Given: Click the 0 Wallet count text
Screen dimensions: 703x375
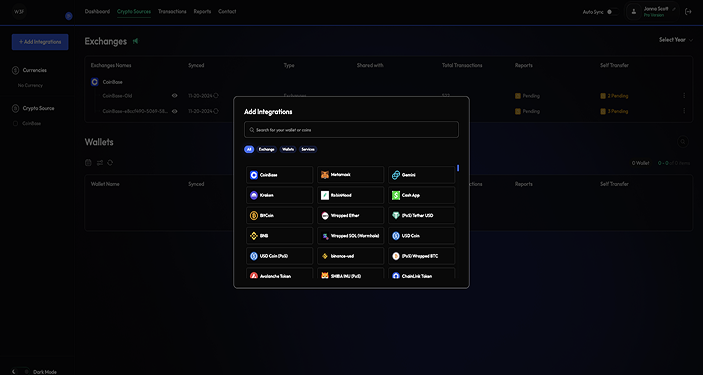Looking at the screenshot, I should point(640,163).
